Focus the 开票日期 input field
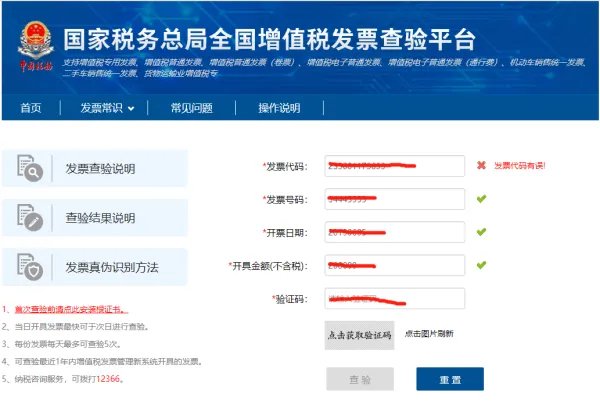This screenshot has width=600, height=415. [x=395, y=232]
